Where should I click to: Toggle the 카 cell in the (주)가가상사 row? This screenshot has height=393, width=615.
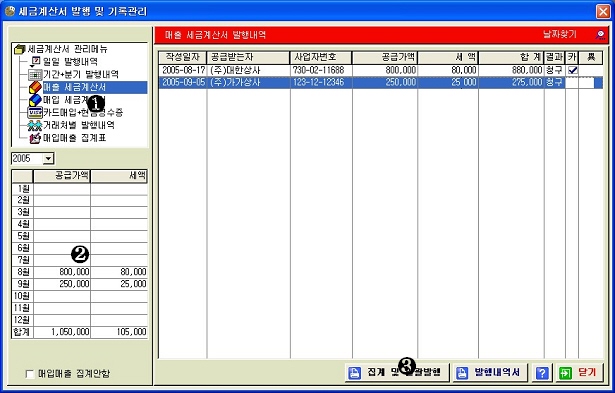pyautogui.click(x=572, y=82)
